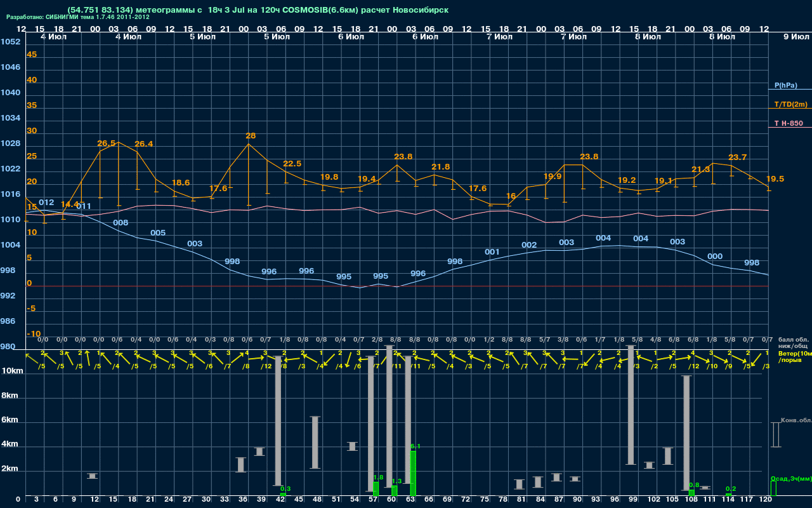Click the Разработано: СИБНИГМИ credit line
The image size is (812, 508).
point(78,17)
